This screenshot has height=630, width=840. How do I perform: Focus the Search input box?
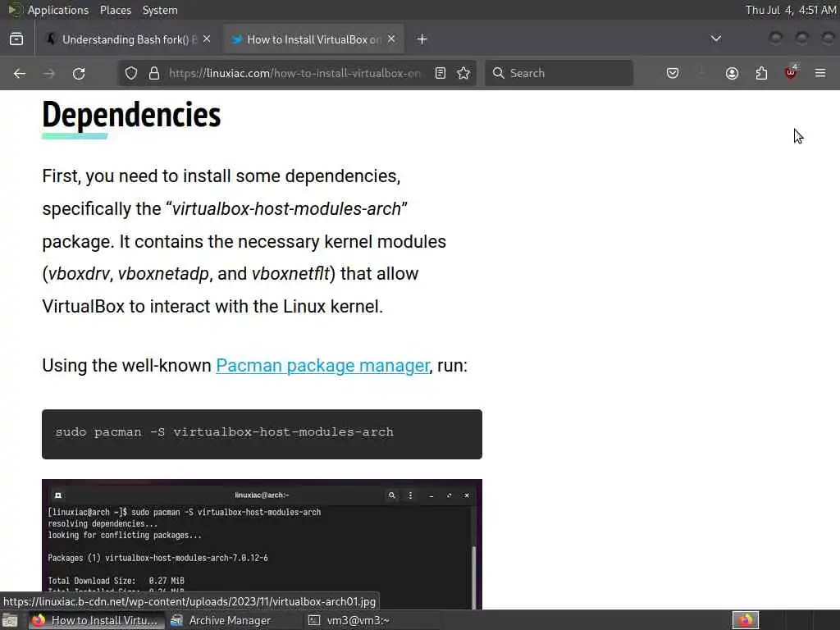coord(559,73)
